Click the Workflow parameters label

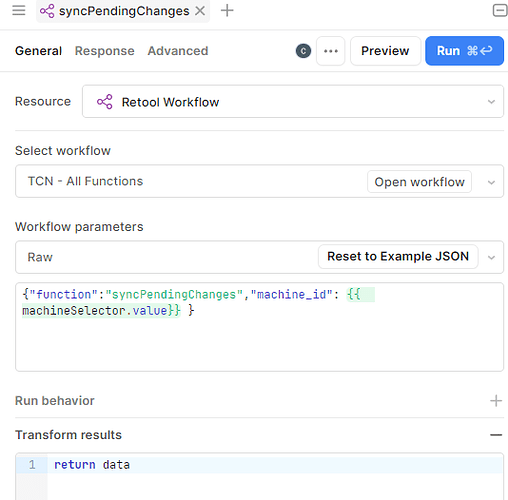pyautogui.click(x=79, y=227)
